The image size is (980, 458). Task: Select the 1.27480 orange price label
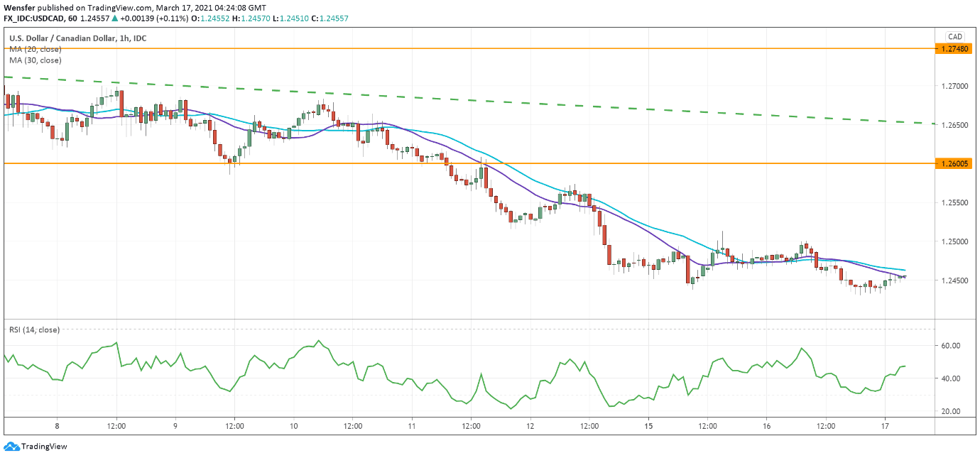pos(955,49)
